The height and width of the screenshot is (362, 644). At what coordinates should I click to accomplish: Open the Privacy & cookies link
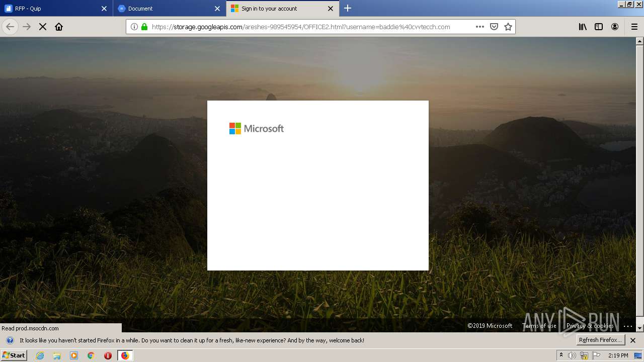tap(590, 326)
